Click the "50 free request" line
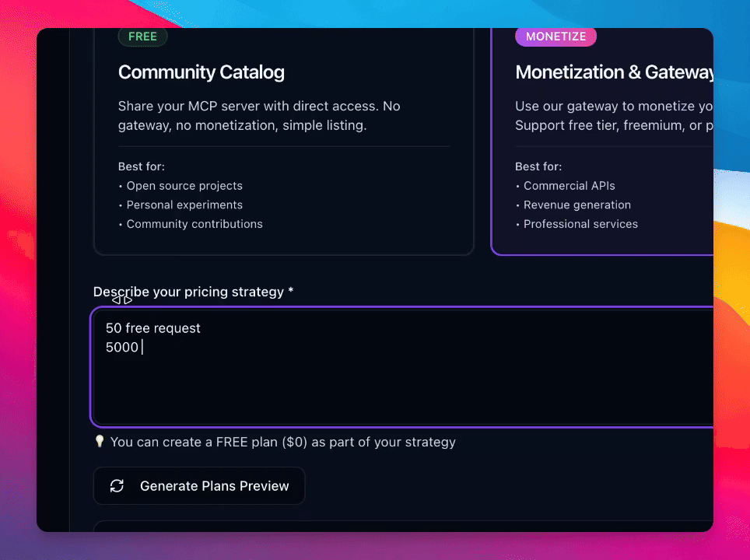Screen dimensions: 750x560 coord(153,328)
